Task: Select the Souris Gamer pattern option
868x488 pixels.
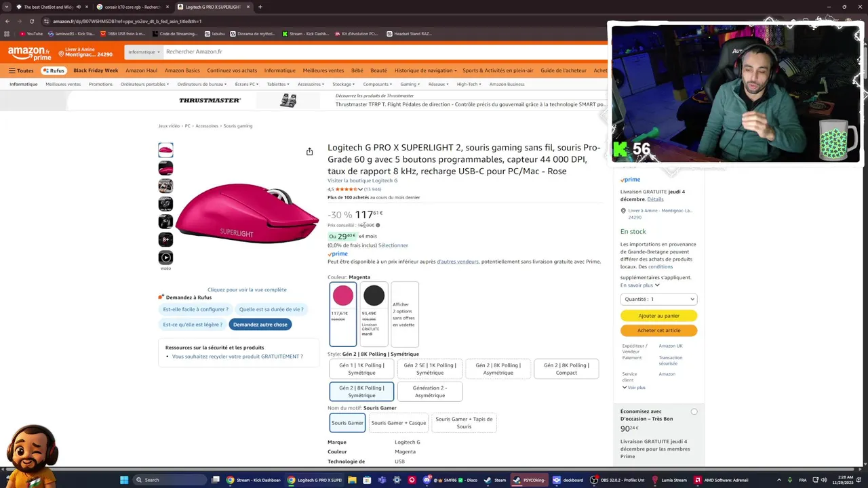Action: 347,423
